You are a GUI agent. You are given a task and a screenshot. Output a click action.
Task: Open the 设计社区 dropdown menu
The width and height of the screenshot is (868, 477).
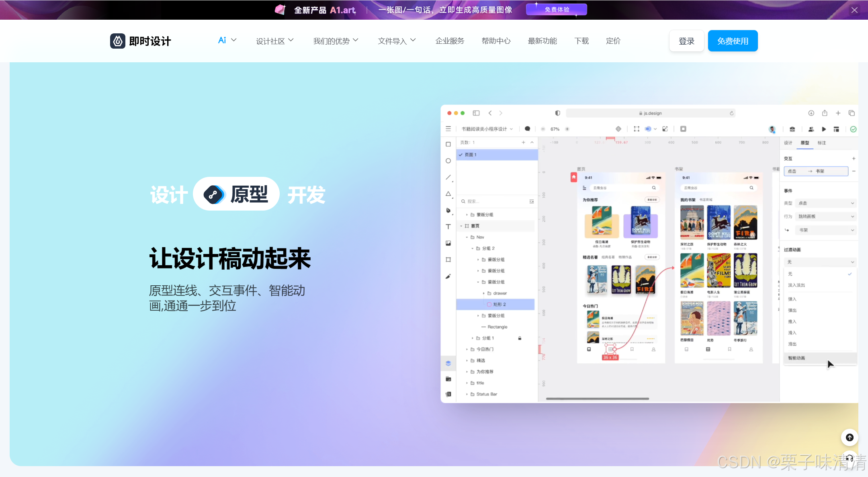275,41
